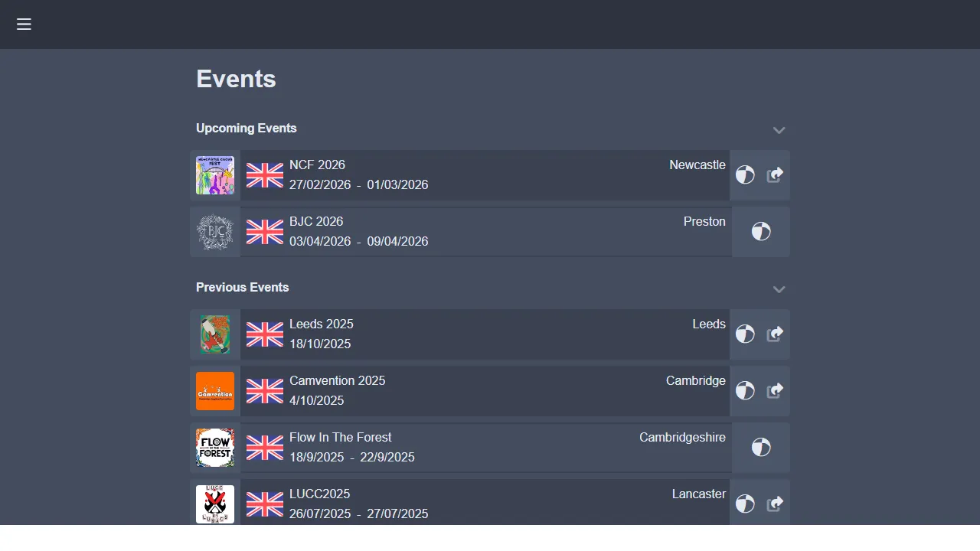Click the half-circle icon for Flow In The Forest
Screen dimensions: 980x551
tap(759, 447)
